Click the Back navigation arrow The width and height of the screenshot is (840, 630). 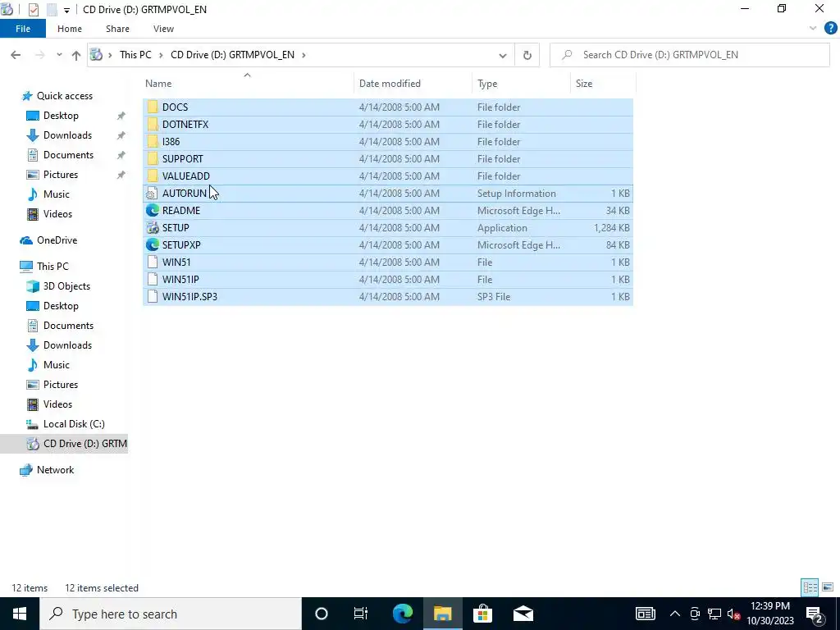point(16,55)
